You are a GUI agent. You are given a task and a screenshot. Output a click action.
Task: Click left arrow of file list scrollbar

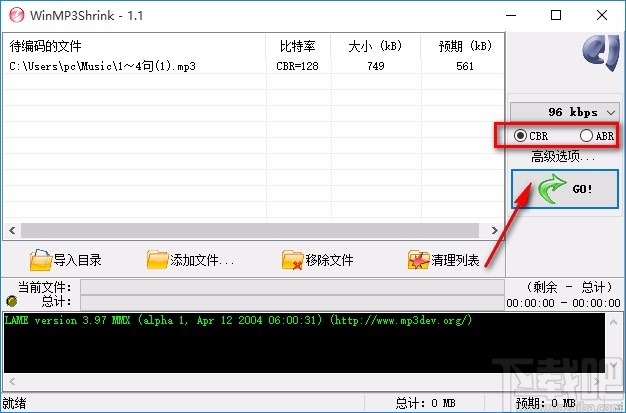12,230
